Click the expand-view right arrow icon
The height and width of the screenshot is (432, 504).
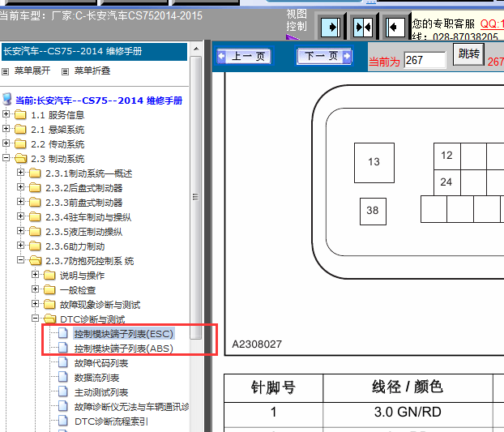pyautogui.click(x=331, y=27)
